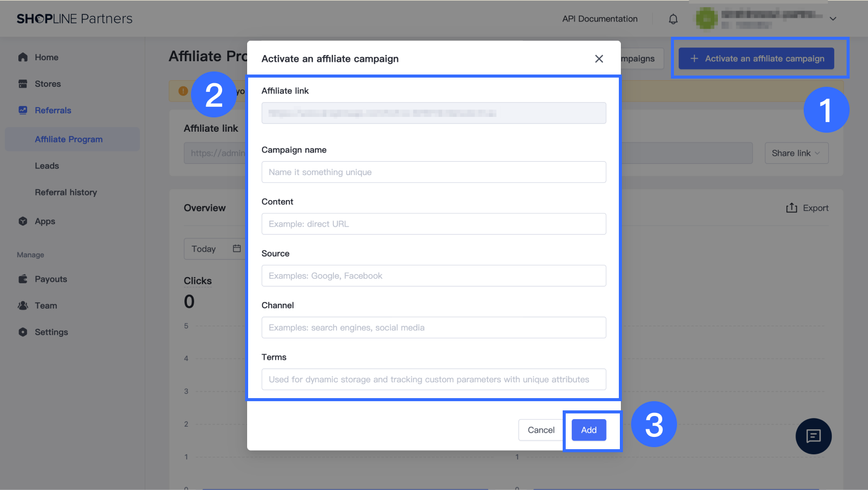Close the affiliate campaign dialog
Screen dimensions: 868x490
(x=599, y=59)
